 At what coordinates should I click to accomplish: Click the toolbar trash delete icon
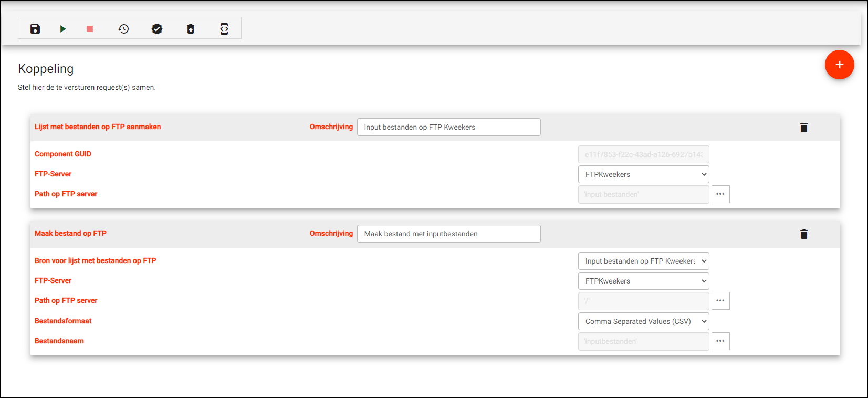click(x=191, y=29)
